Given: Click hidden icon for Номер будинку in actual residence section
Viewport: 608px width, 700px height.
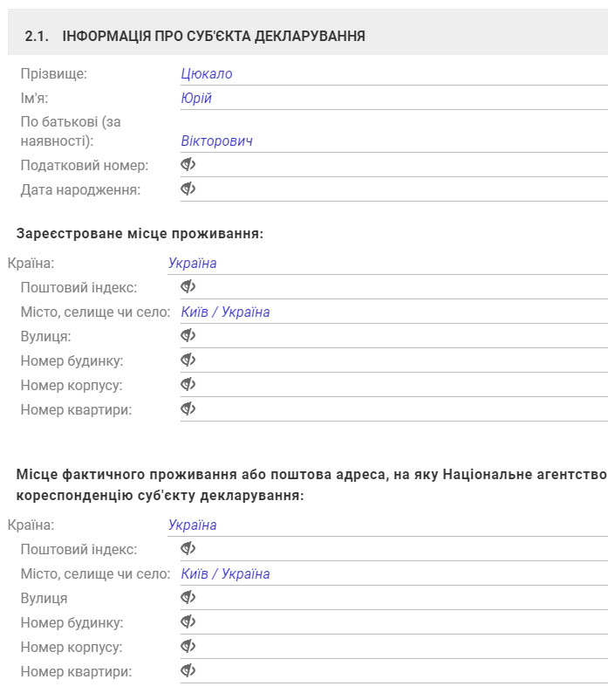Looking at the screenshot, I should pos(188,621).
